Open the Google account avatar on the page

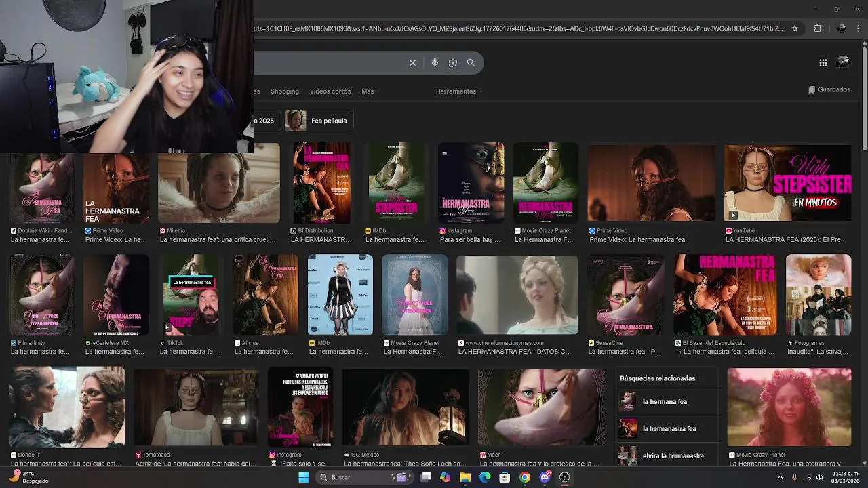tap(844, 62)
